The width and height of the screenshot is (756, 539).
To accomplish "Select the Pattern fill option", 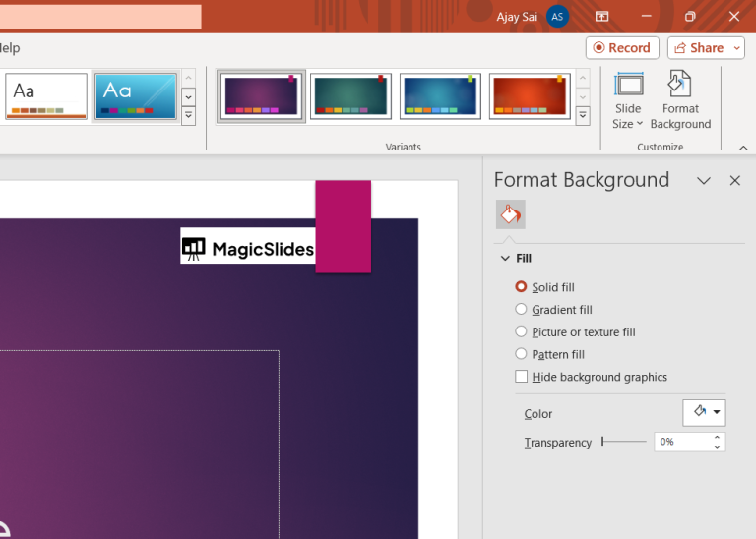I will point(521,354).
